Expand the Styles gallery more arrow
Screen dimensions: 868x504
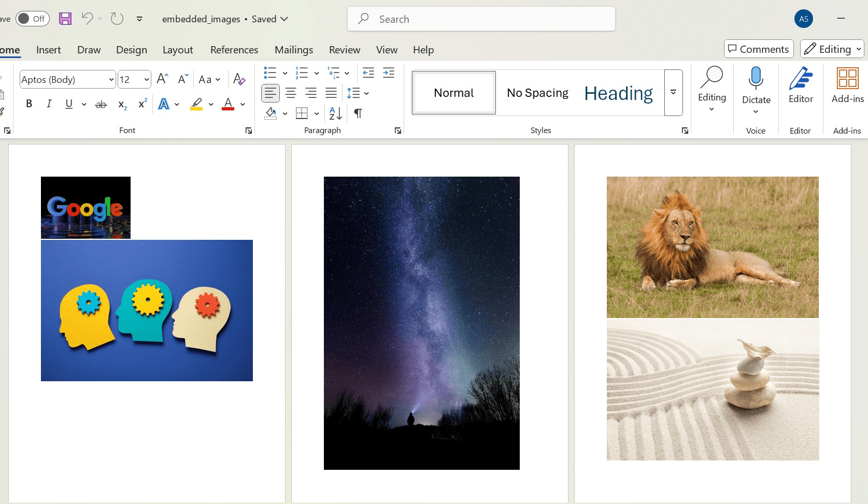[x=673, y=92]
